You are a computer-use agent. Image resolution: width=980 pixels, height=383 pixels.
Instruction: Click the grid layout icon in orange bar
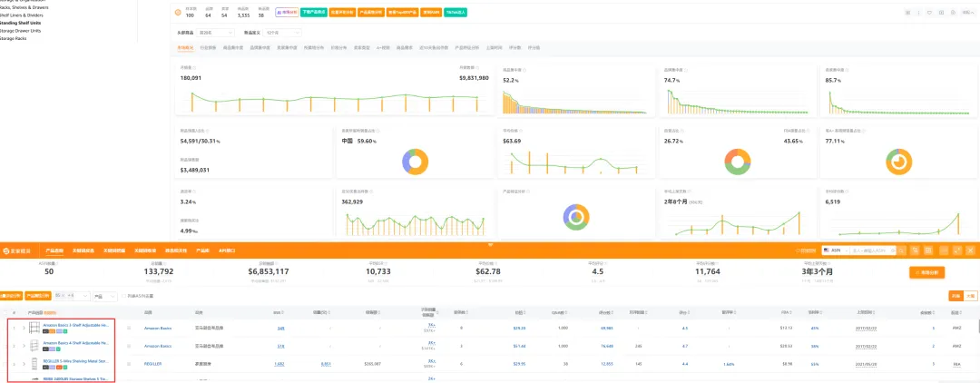tap(929, 250)
